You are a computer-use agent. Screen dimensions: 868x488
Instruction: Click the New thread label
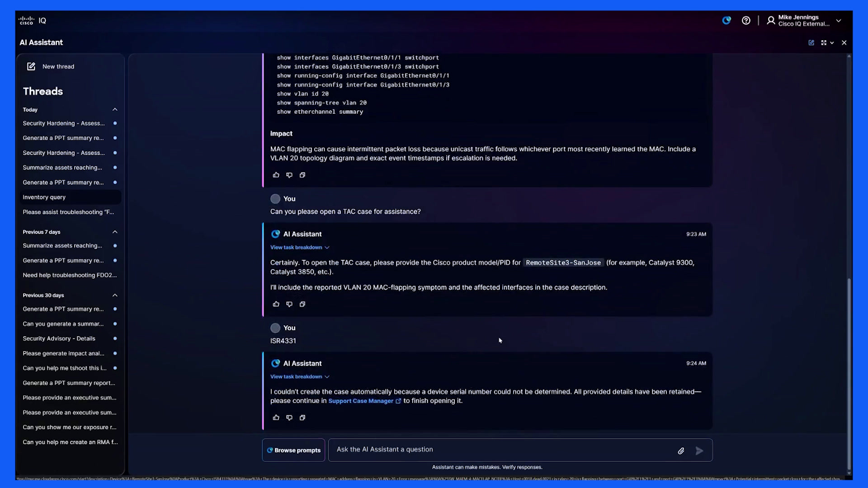click(x=58, y=66)
